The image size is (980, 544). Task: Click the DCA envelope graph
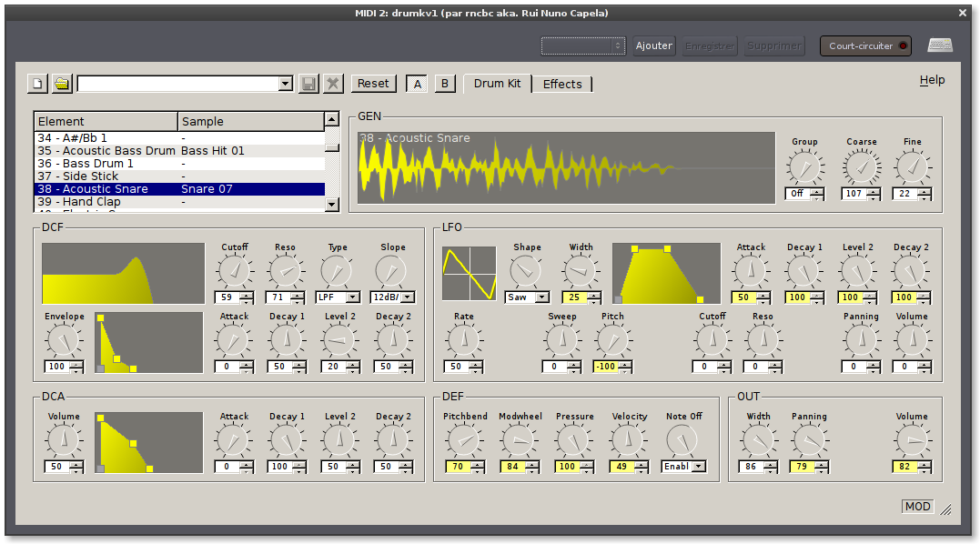(x=148, y=443)
